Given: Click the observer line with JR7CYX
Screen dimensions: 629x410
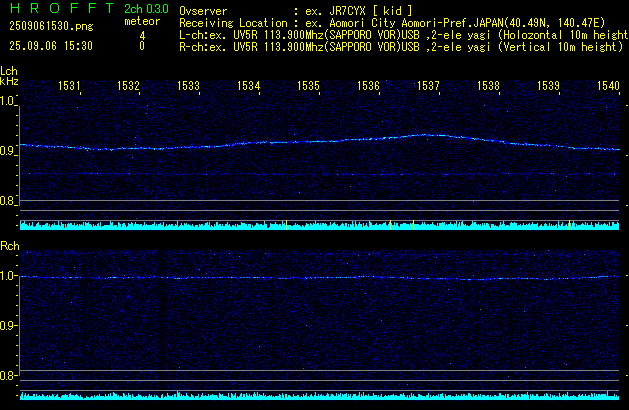Looking at the screenshot, I should [296, 11].
